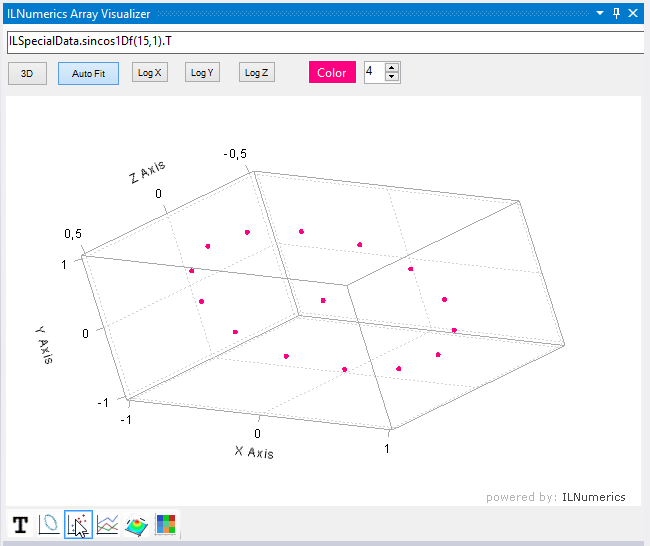Viewport: 650px width, 546px height.
Task: Increase marker size with up arrow
Action: point(392,68)
